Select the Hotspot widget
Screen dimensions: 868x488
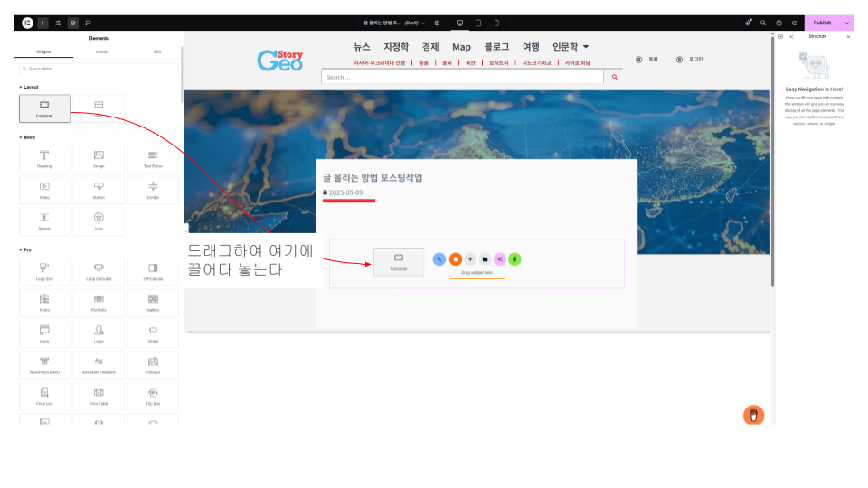point(153,365)
